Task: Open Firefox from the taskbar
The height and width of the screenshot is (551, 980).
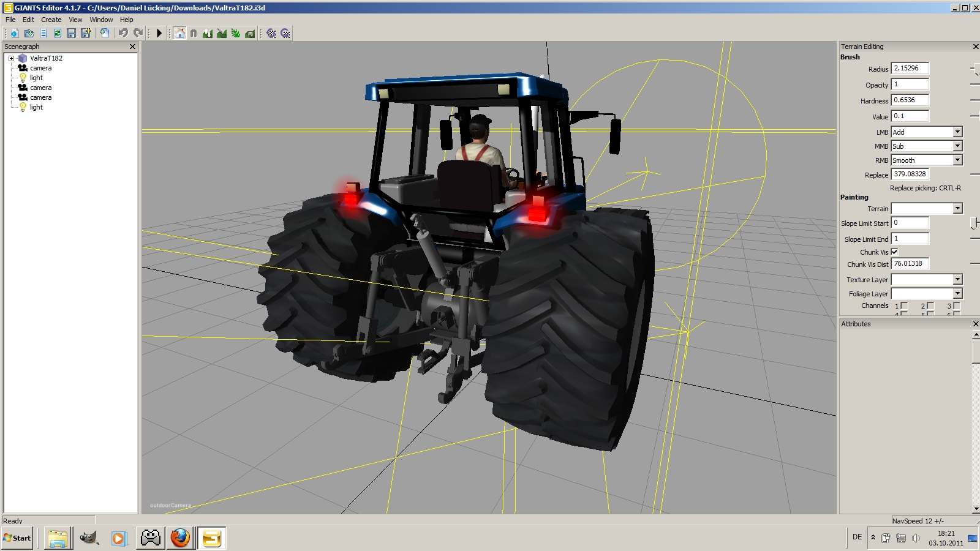Action: pos(180,538)
